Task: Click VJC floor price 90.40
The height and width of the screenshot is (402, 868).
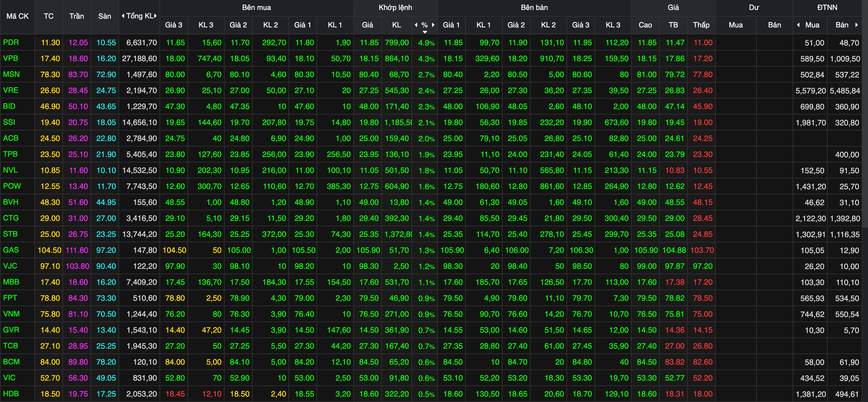Action: click(106, 266)
